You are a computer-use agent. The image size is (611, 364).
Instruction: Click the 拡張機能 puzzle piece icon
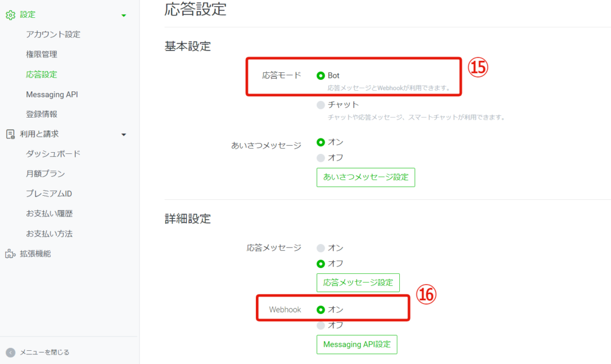click(x=11, y=254)
